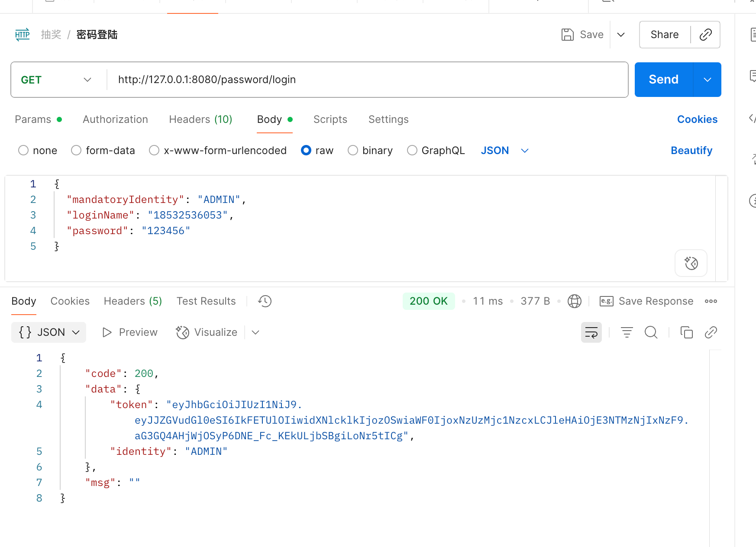Screen dimensions: 756x547
Task: Click the 377 B response size
Action: 535,301
